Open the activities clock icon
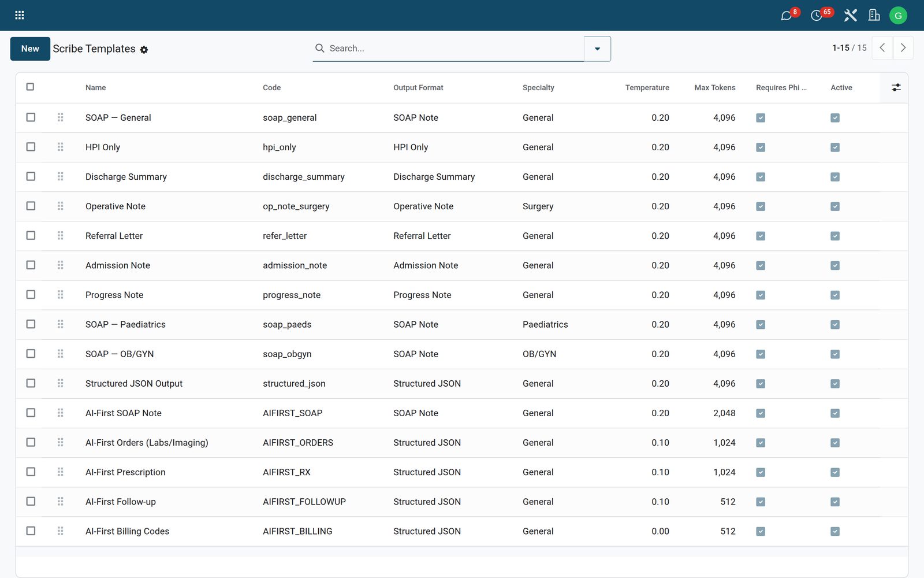 coord(817,16)
